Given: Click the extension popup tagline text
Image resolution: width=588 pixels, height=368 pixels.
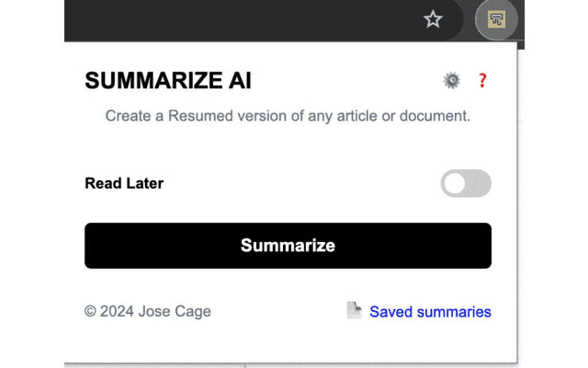Looking at the screenshot, I should click(x=287, y=115).
